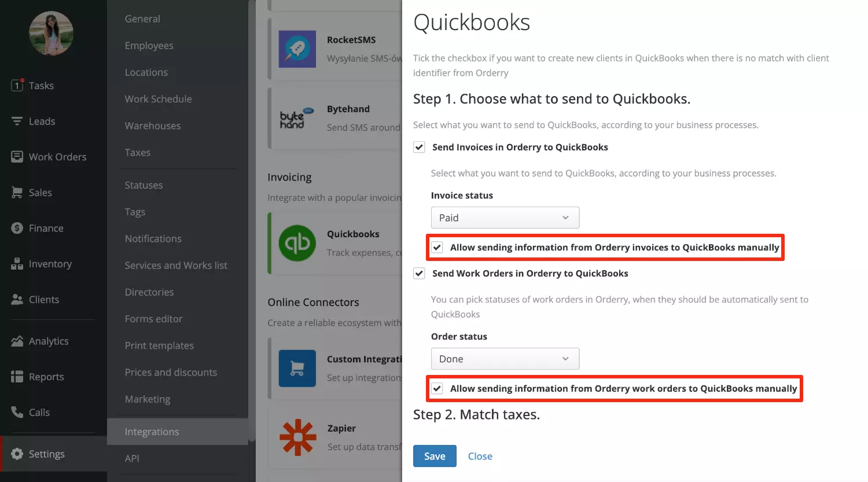Toggle manual sending of work orders checkbox
Screen dimensions: 868x482
437,388
